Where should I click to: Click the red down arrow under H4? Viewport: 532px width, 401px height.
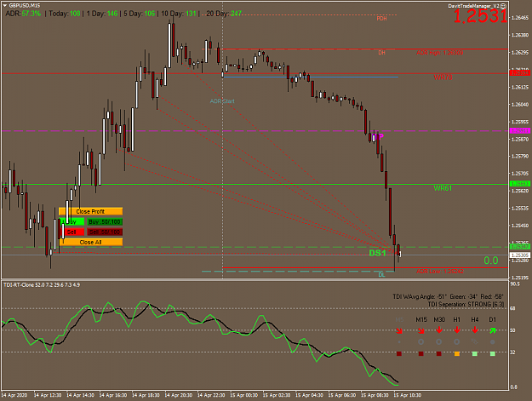pos(475,329)
